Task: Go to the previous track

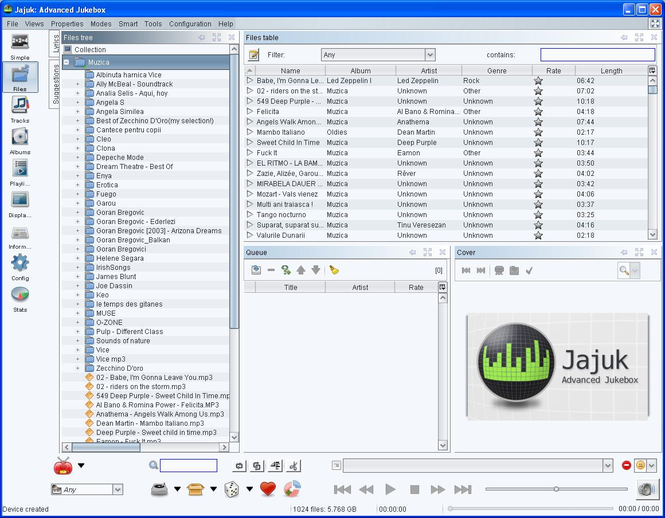Action: point(342,490)
